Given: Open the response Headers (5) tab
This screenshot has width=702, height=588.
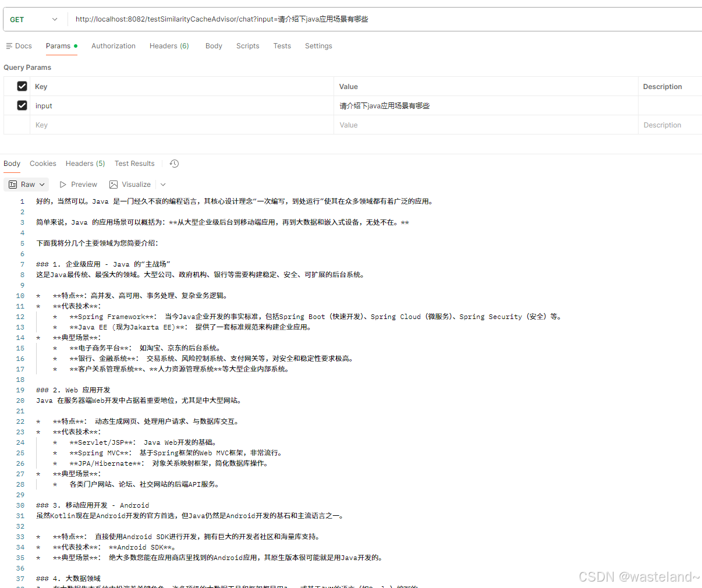Looking at the screenshot, I should [85, 164].
